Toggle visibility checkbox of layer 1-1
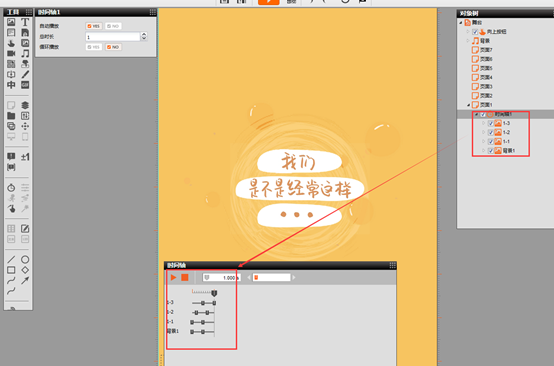The image size is (554, 366). (x=490, y=142)
